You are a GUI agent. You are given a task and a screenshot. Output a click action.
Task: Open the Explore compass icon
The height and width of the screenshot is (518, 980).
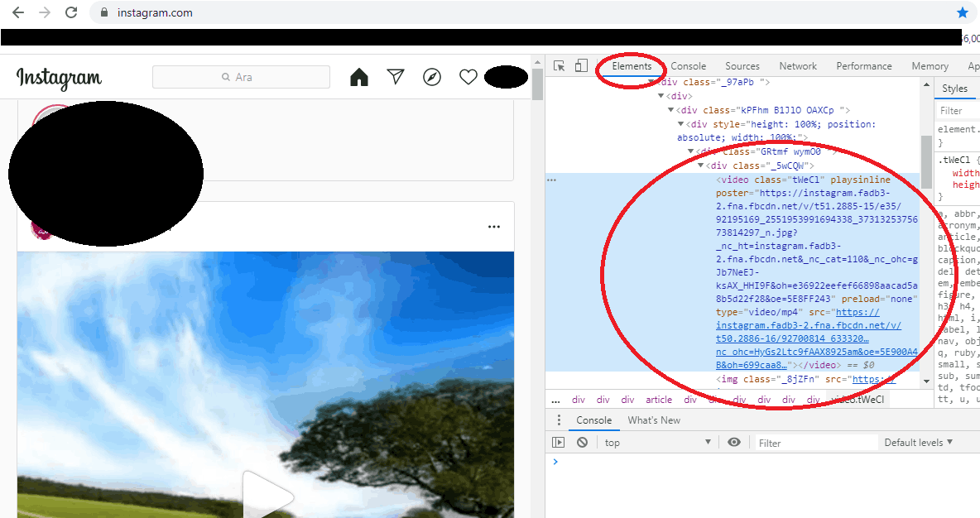click(432, 77)
